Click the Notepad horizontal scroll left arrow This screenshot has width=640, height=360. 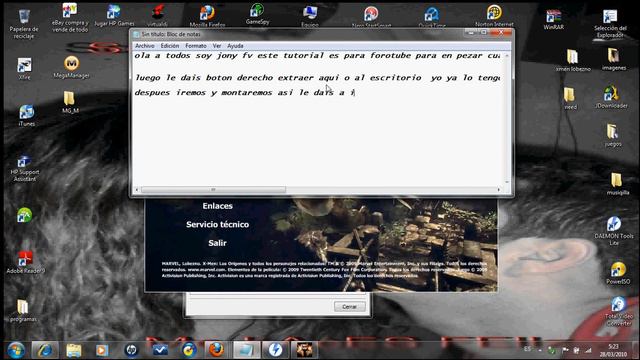(137, 189)
